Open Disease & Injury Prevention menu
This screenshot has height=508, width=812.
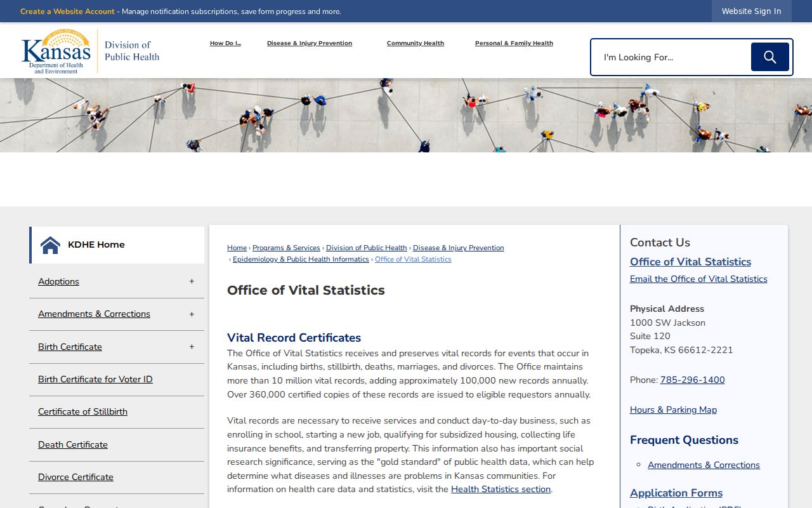310,43
